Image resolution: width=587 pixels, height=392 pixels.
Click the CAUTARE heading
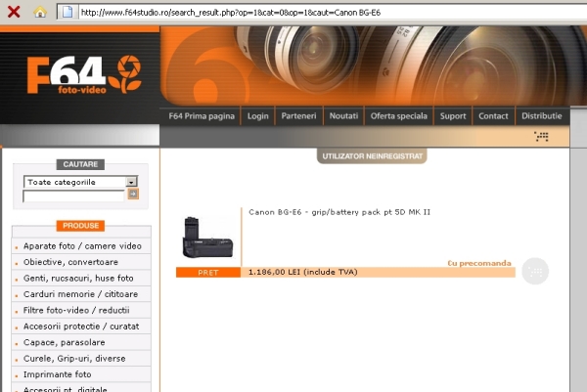point(80,164)
